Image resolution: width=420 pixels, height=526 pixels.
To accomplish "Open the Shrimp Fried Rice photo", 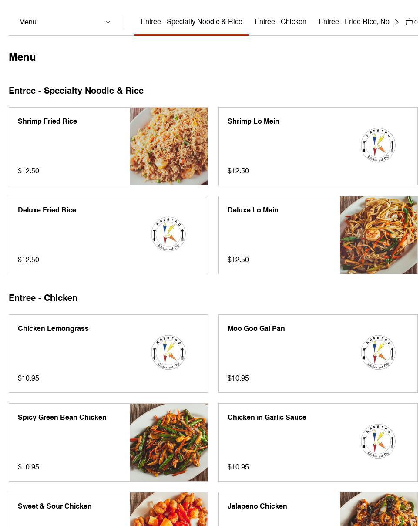I will coord(169,146).
